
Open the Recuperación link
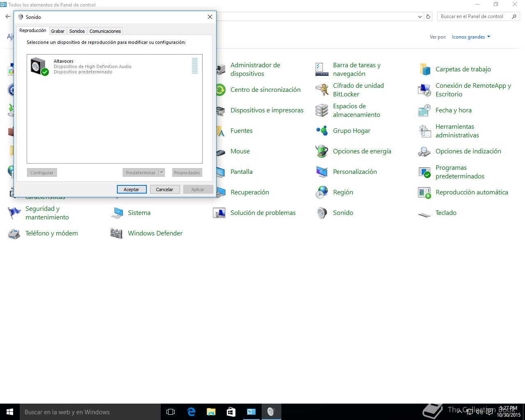coord(250,192)
